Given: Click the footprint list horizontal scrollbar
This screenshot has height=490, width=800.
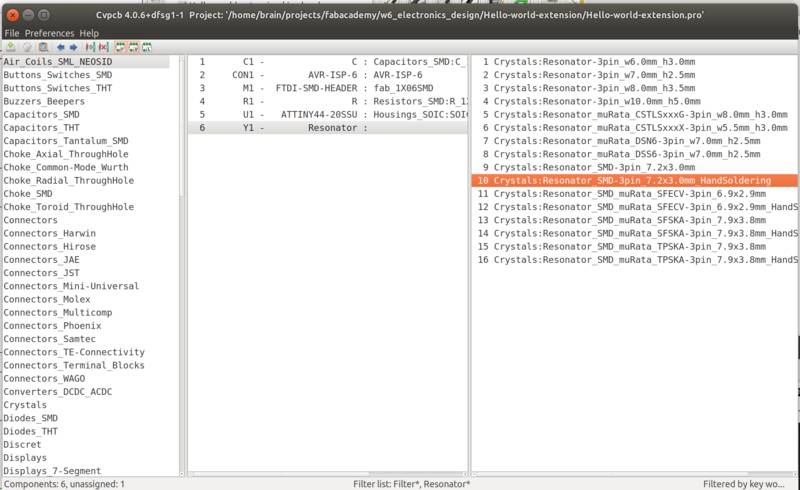Looking at the screenshot, I should [x=635, y=474].
